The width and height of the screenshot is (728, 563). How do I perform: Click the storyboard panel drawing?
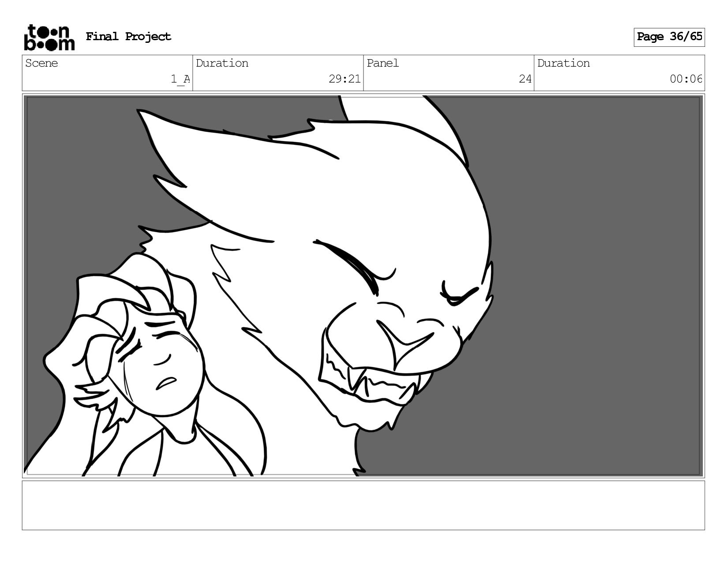[x=364, y=286]
